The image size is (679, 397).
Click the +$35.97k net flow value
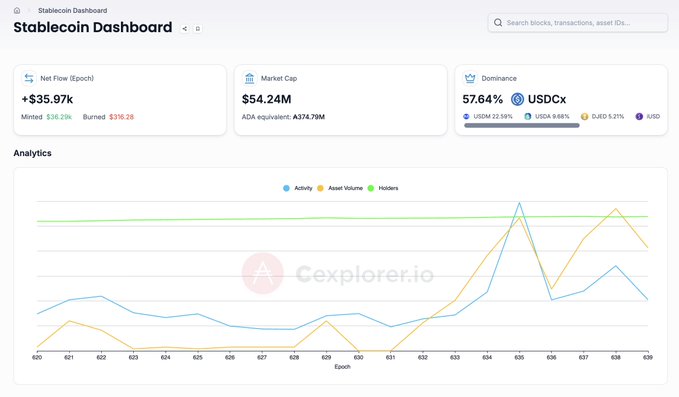pos(47,99)
